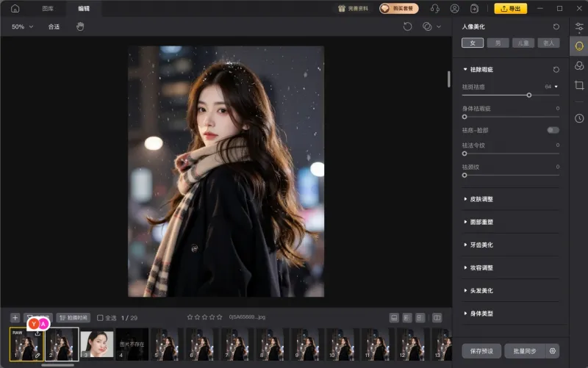Viewport: 588px width, 368px height.
Task: Select the 男 gender option
Action: tap(498, 43)
